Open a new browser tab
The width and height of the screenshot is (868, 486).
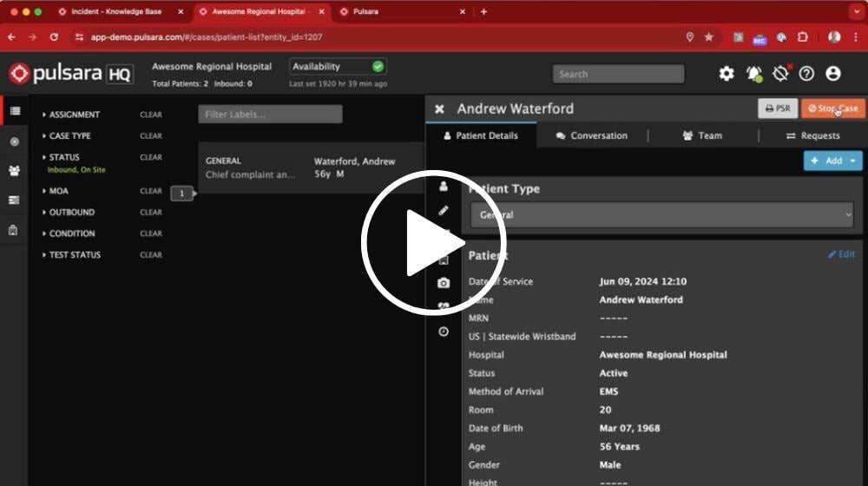click(483, 11)
